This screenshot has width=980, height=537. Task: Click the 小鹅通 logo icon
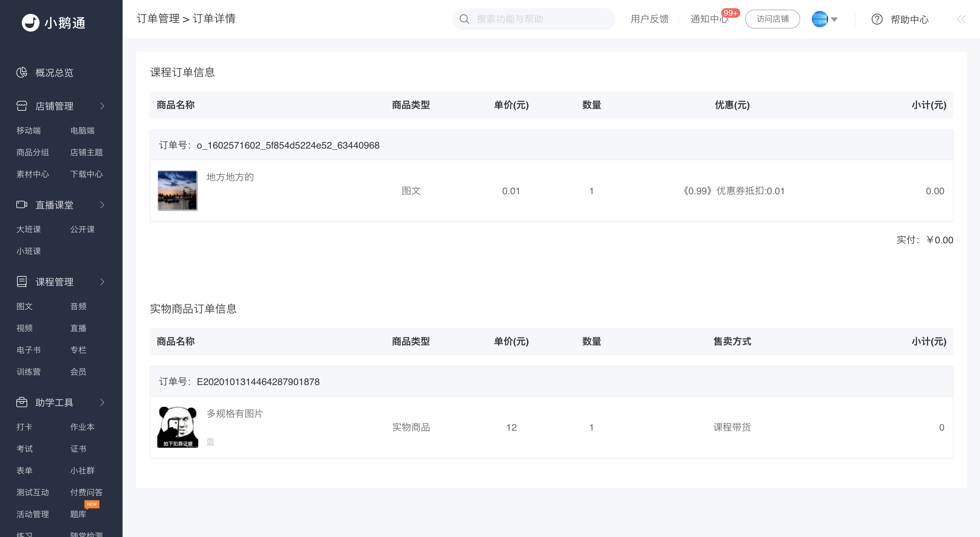coord(30,22)
